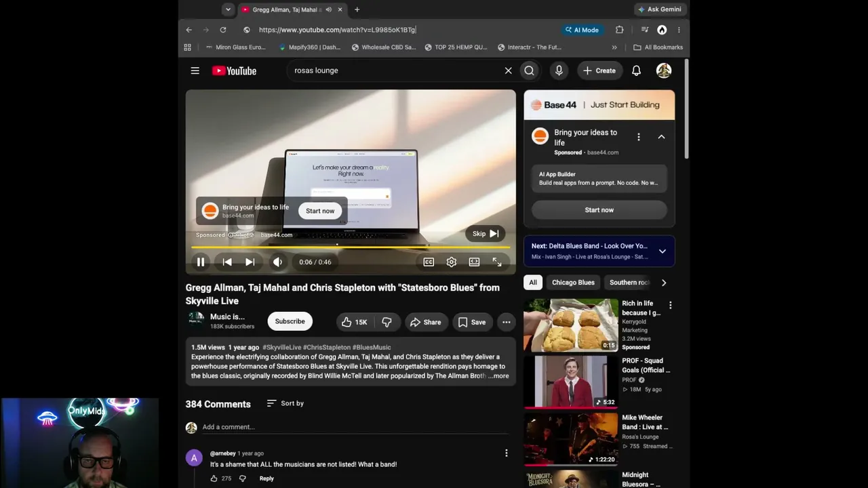Open Ask Gemini in Chrome
The image size is (868, 488).
(x=660, y=9)
